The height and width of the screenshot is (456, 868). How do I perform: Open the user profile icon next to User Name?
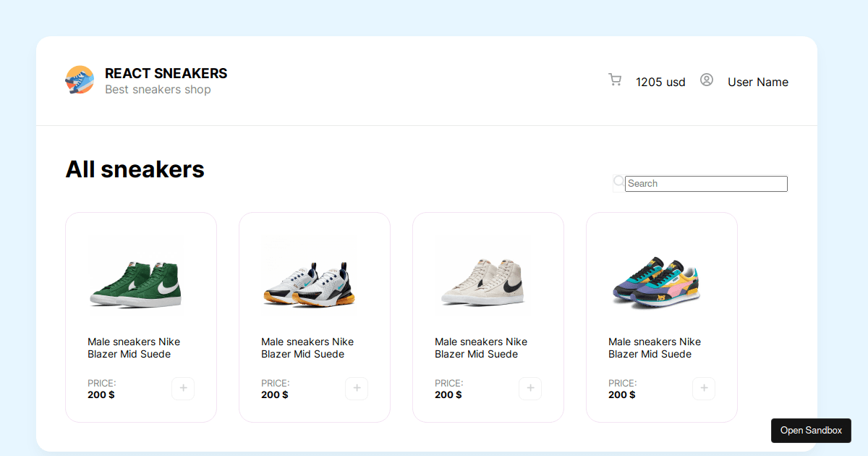(707, 80)
